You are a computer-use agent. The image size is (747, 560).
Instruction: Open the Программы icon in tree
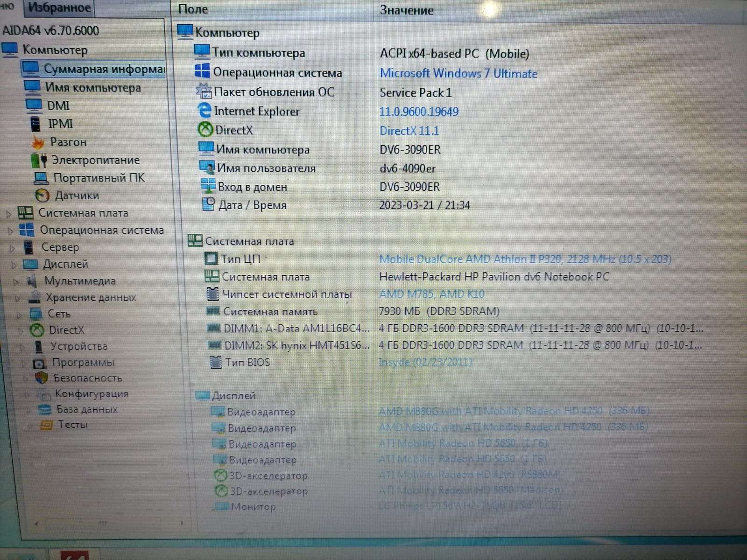[x=40, y=363]
